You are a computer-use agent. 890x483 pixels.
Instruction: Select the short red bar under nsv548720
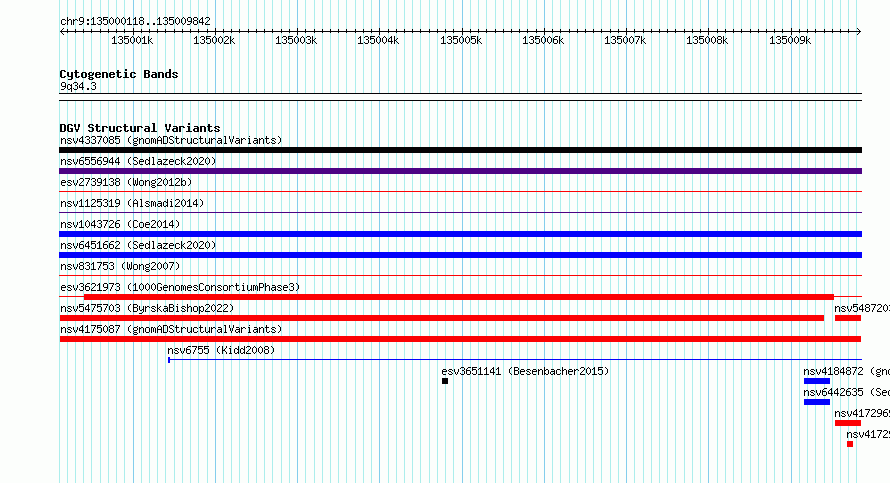848,318
